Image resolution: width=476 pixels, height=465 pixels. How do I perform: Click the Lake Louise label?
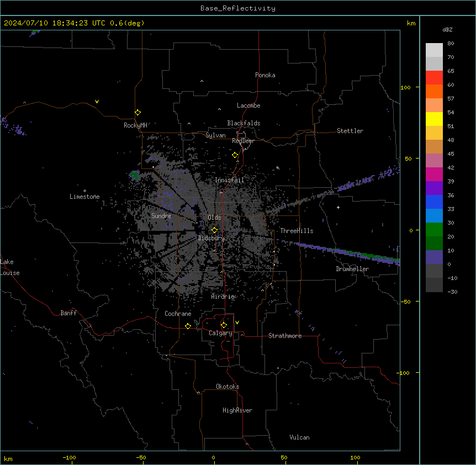click(9, 267)
